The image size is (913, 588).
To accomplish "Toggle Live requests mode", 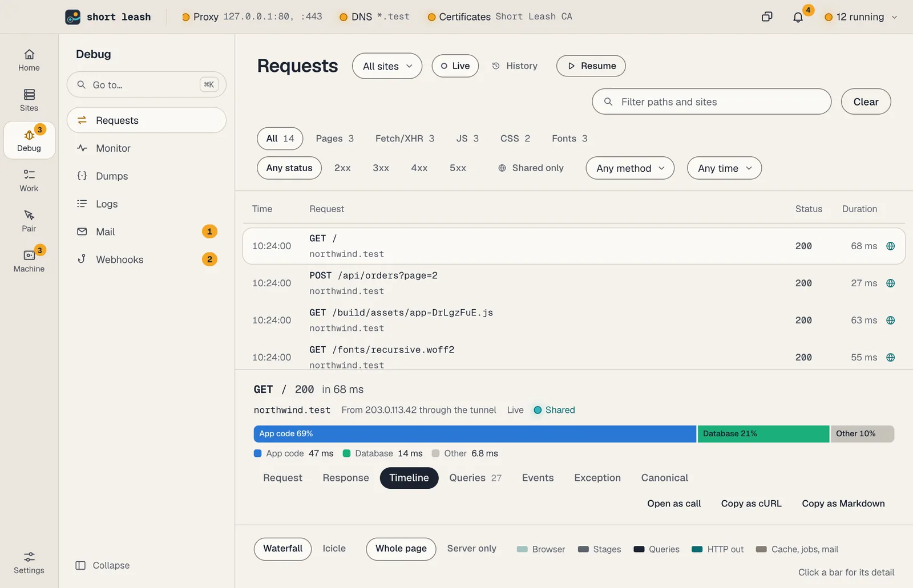I will [x=455, y=66].
